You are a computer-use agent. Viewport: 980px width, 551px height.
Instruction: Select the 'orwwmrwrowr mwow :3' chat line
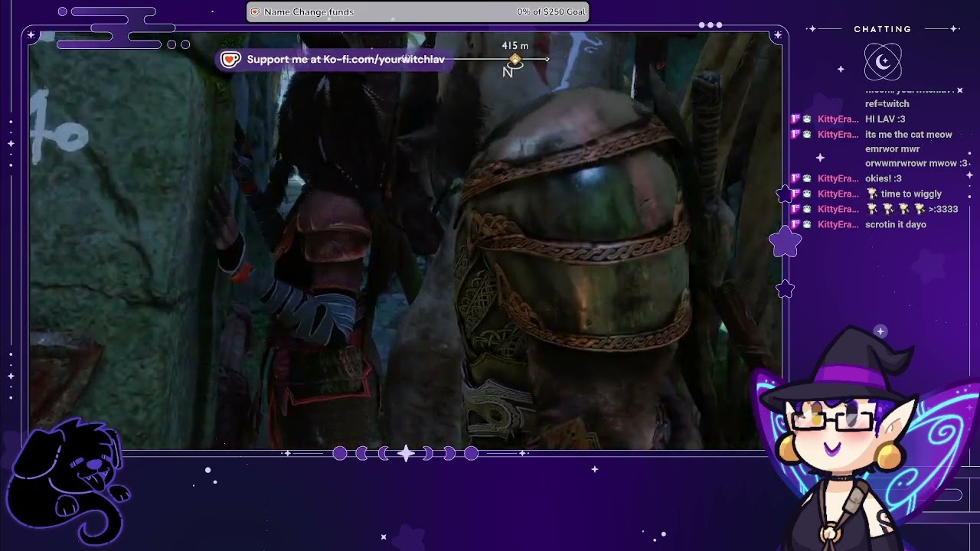click(x=916, y=164)
